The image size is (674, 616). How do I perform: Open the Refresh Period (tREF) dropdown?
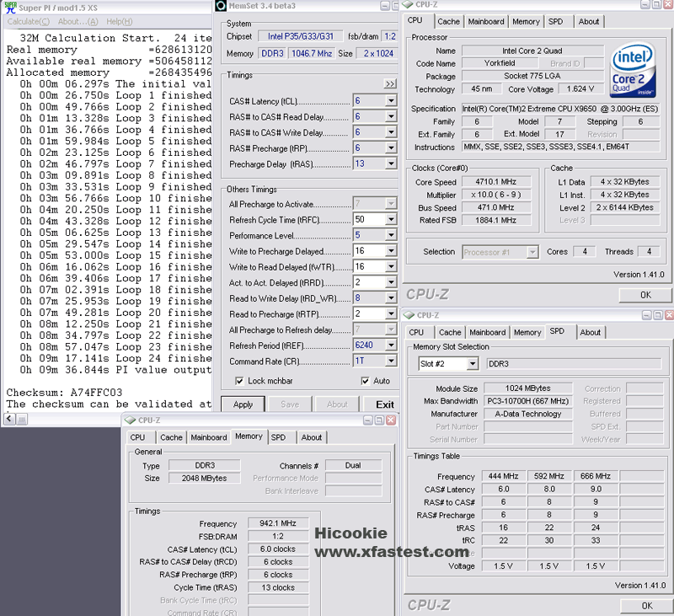tap(391, 345)
